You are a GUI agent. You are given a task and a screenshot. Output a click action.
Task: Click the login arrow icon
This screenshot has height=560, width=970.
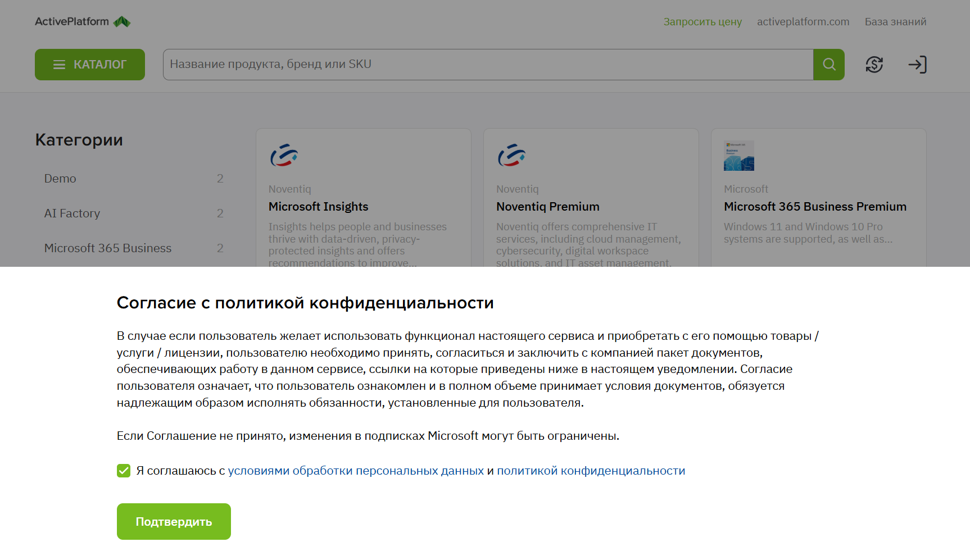[x=917, y=65]
